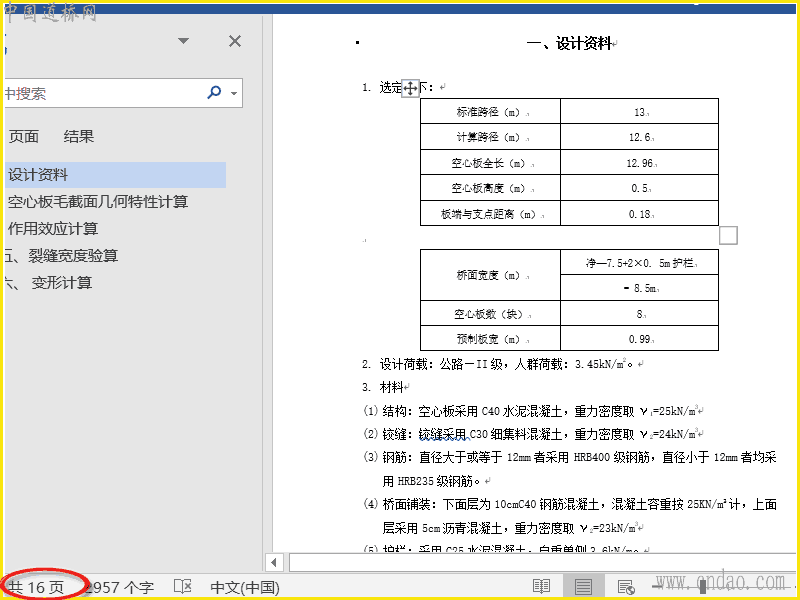The height and width of the screenshot is (600, 800).
Task: Click the page count 共 16 页 status
Action: pos(37,587)
